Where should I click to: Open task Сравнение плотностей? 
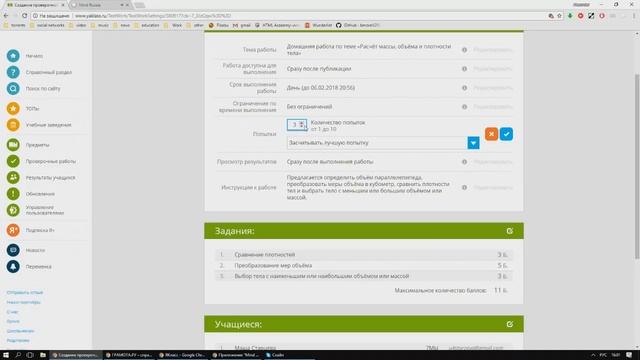[x=264, y=255]
